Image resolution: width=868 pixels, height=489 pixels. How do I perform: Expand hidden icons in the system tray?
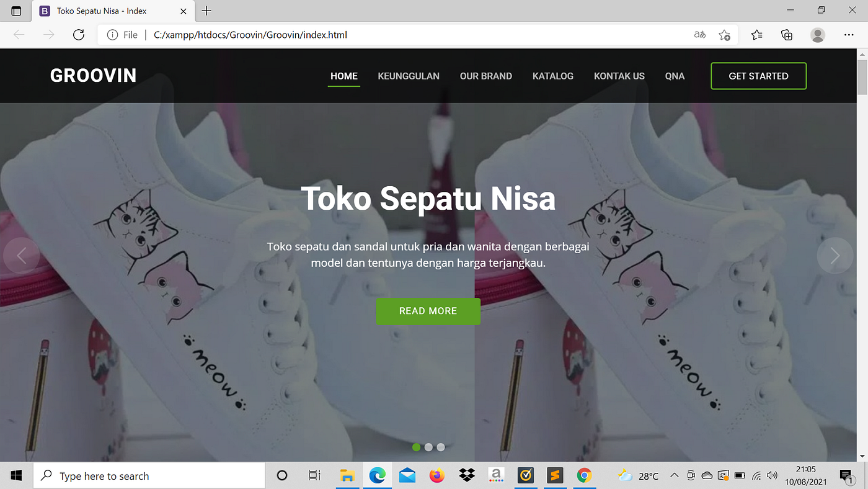(x=674, y=475)
